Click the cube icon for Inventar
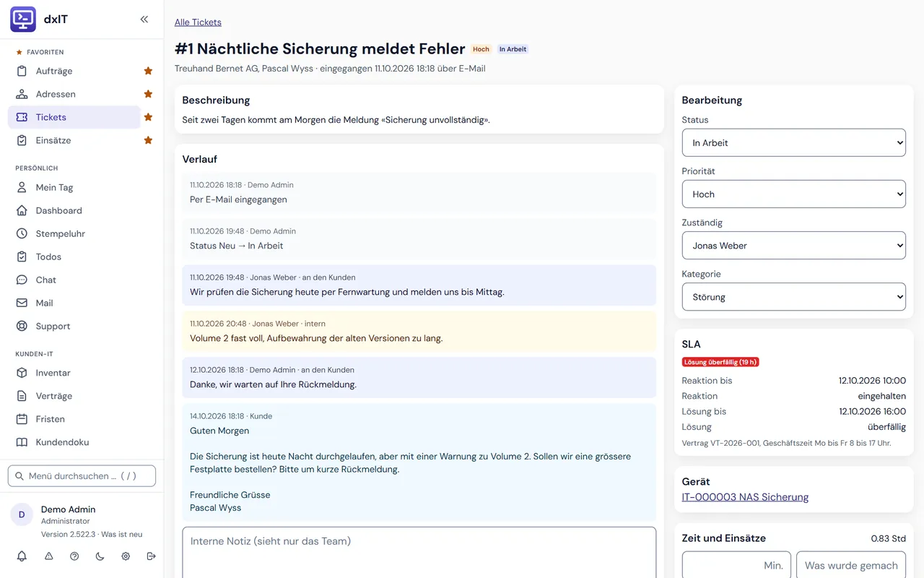 22,373
